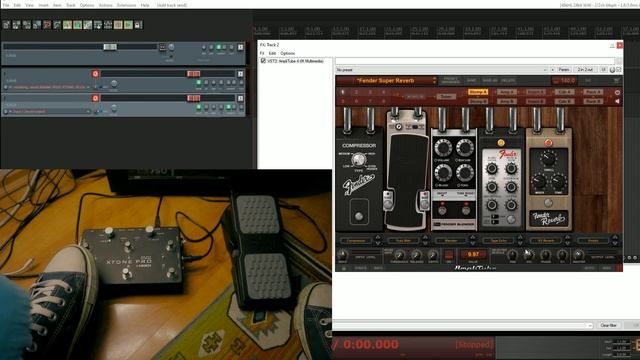Screen dimensions: 640x360
Task: Select the VST3 AmpliTube 4 entry in FX list
Action: (x=296, y=61)
